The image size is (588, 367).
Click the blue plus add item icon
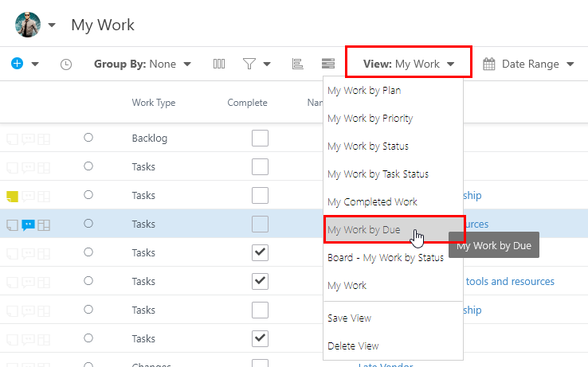(17, 64)
